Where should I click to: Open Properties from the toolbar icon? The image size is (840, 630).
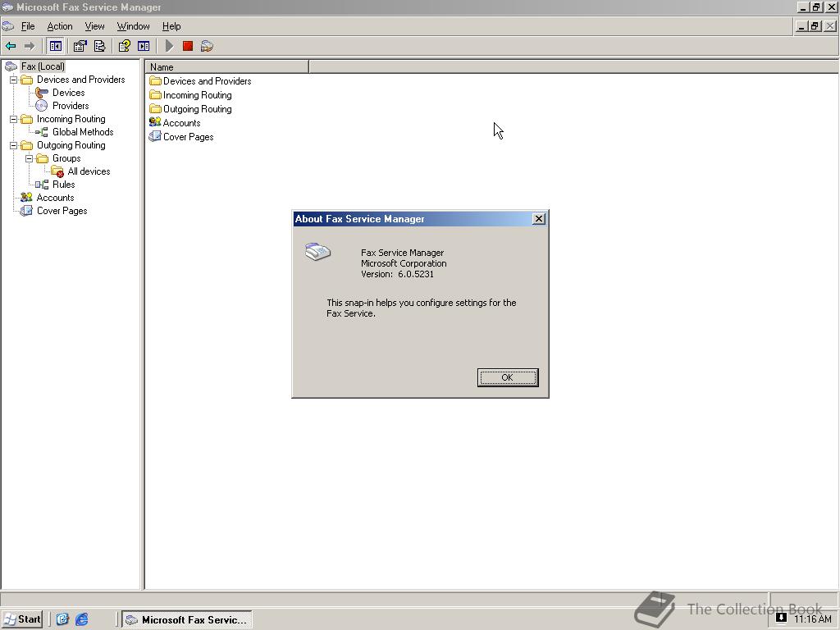pos(80,47)
